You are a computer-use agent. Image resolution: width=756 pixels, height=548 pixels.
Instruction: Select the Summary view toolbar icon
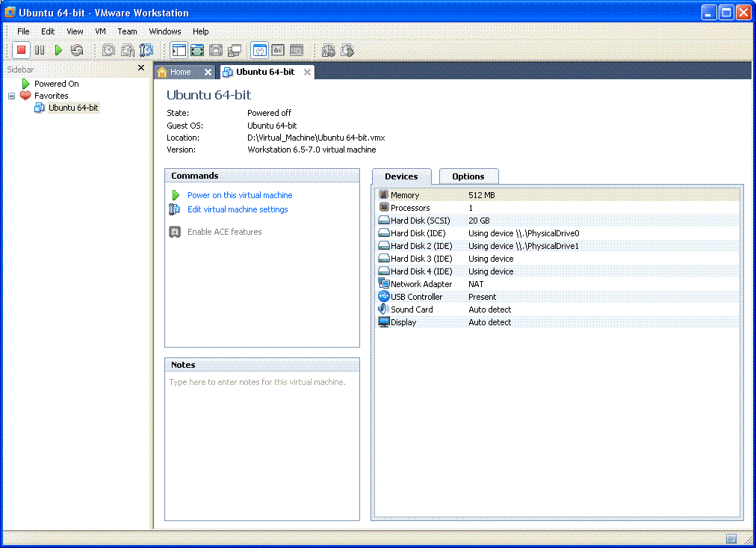[259, 50]
